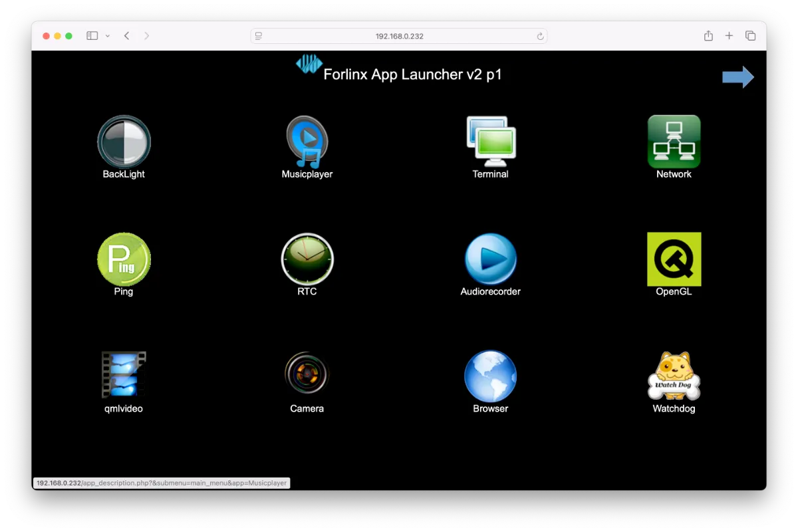This screenshot has width=798, height=532.
Task: Toggle the Safari sidebar button
Action: tap(92, 36)
